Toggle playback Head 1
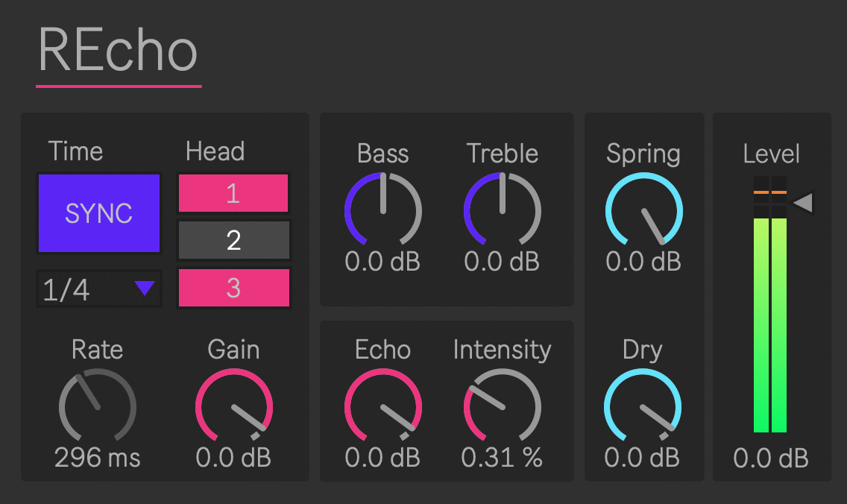847x504 pixels. click(233, 193)
